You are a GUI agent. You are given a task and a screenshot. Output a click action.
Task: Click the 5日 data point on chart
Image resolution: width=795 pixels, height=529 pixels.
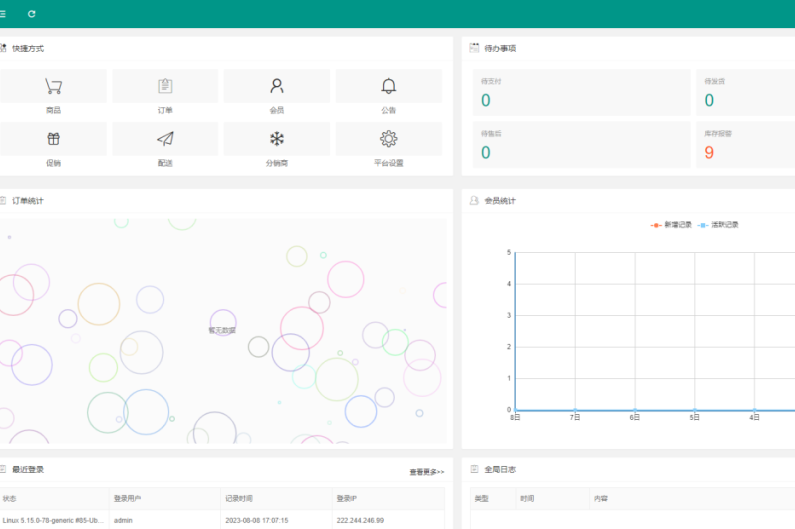click(695, 410)
